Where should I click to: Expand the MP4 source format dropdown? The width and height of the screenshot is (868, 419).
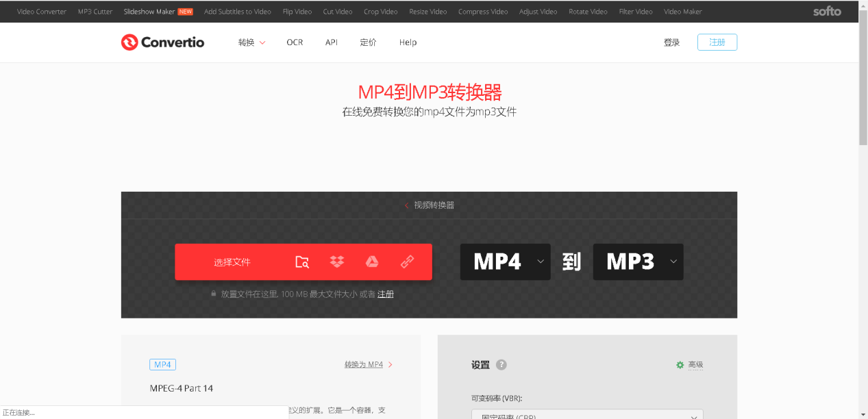point(505,262)
